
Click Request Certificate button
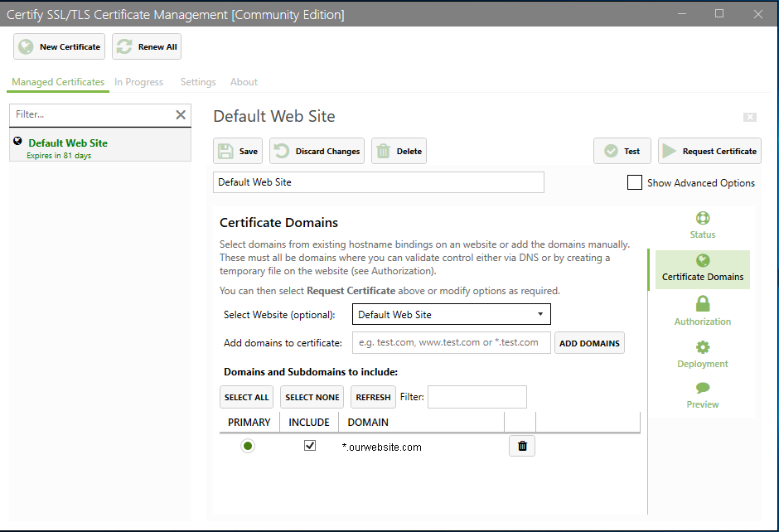(709, 151)
